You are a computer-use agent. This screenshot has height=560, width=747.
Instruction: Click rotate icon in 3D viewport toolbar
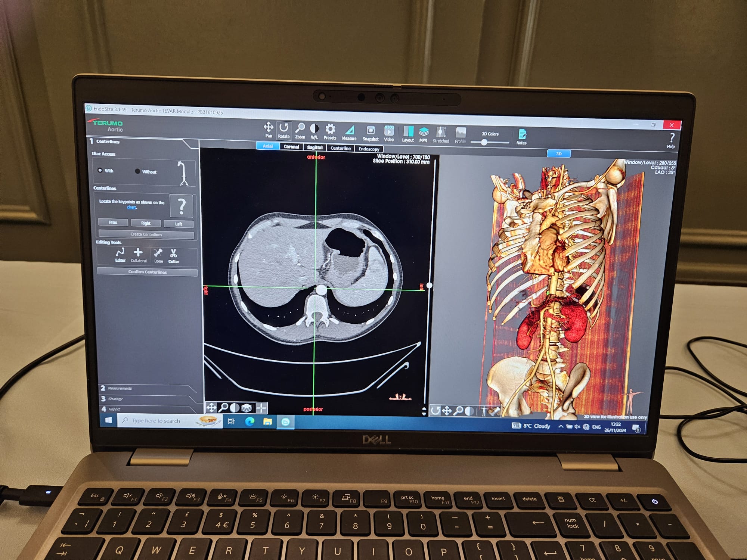[x=436, y=411]
